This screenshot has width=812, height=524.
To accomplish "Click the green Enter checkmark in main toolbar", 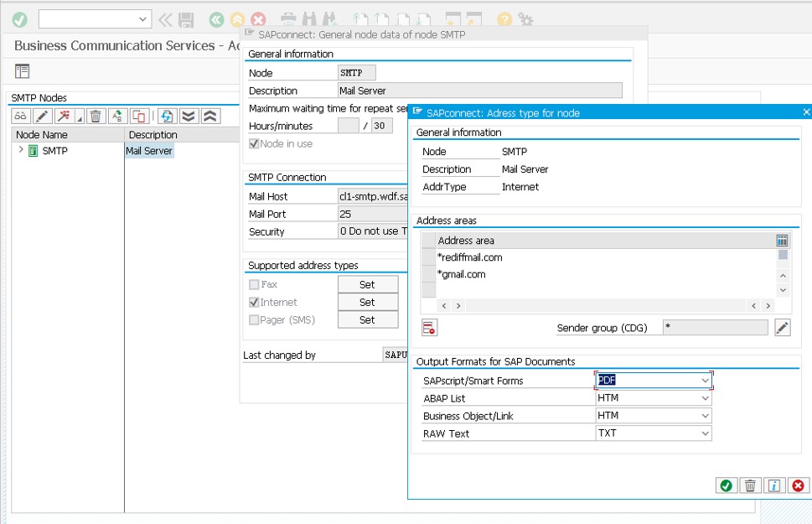I will [x=19, y=19].
